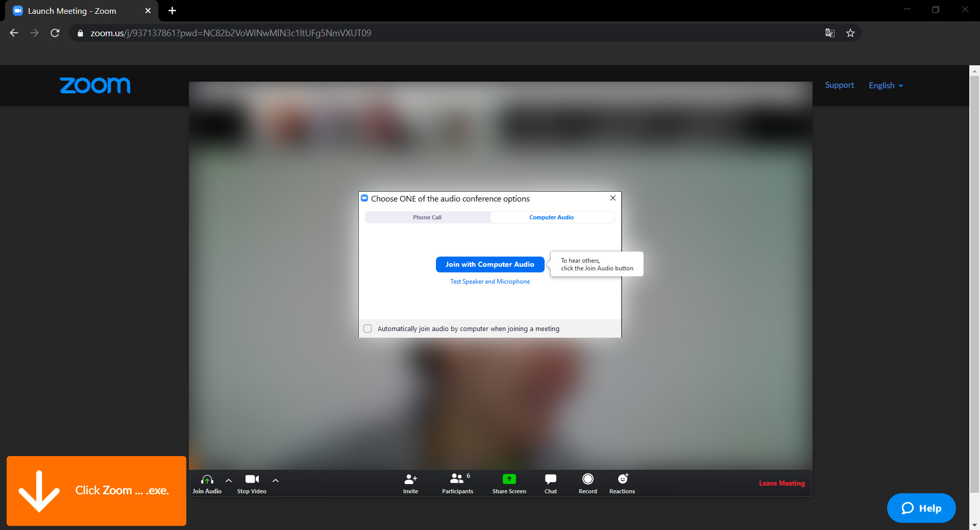Open the Invite people icon
Viewport: 980px width, 530px height.
410,479
